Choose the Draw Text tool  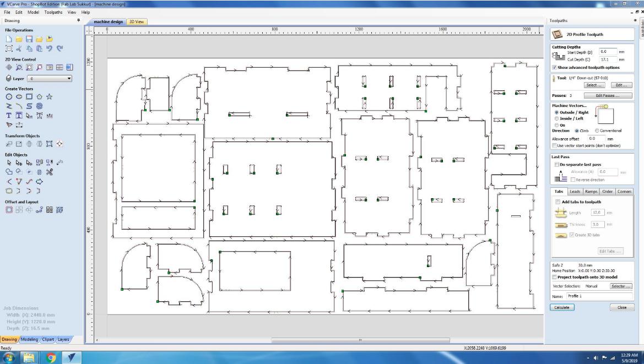[9, 116]
